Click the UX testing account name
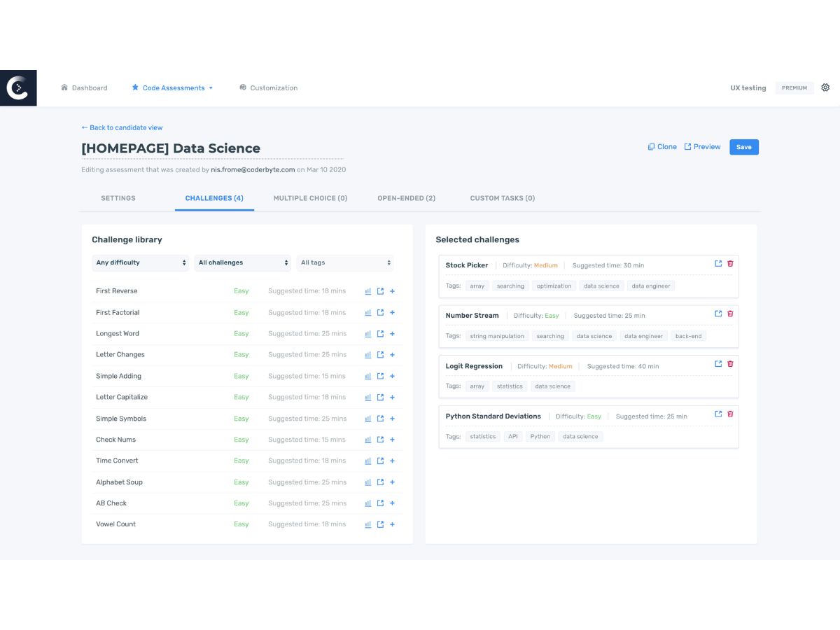 (748, 88)
